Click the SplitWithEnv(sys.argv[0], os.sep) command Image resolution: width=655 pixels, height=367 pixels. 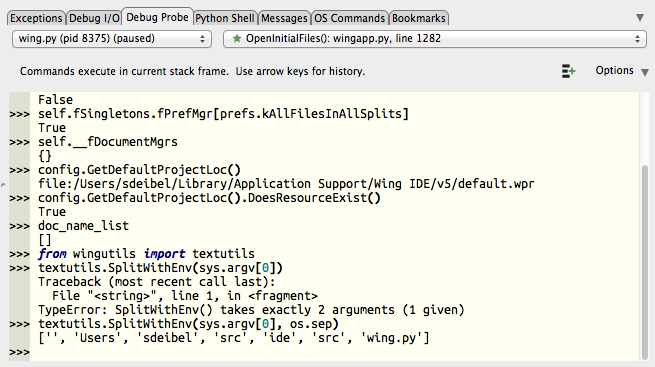click(188, 324)
